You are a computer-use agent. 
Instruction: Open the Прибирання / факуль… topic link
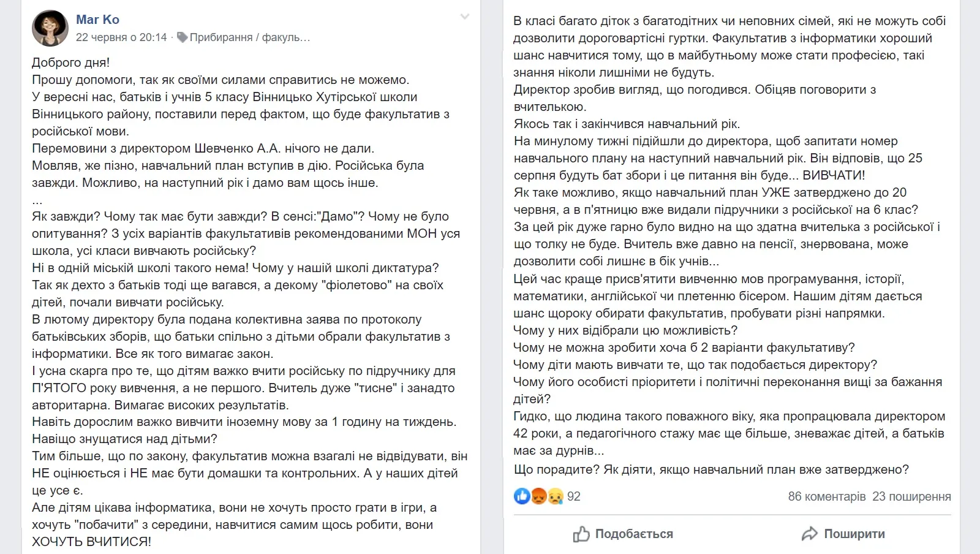[x=250, y=37]
